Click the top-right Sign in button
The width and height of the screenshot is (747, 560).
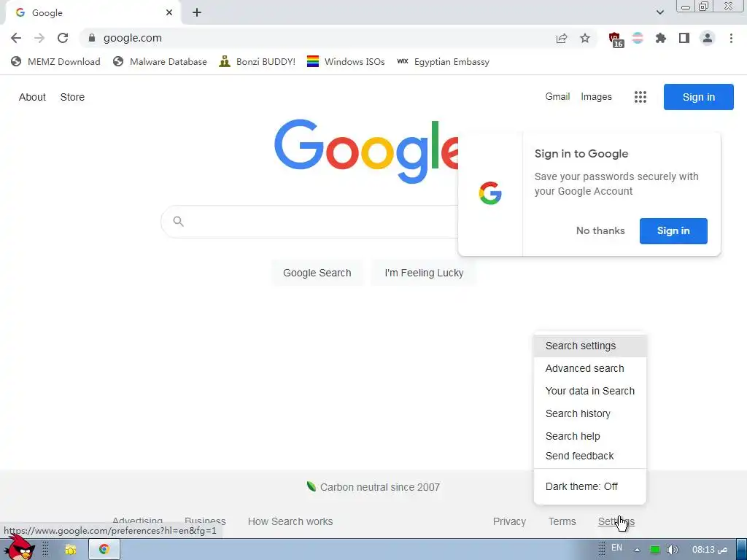(698, 97)
